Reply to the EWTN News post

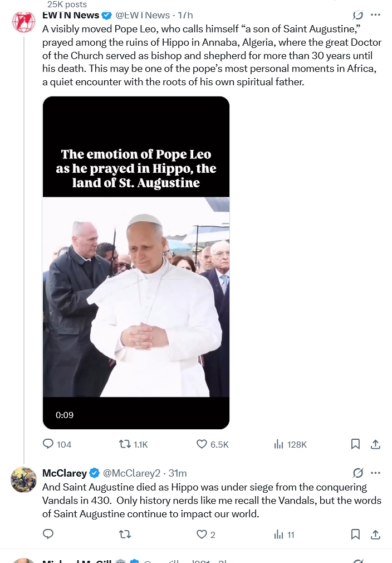coord(49,444)
